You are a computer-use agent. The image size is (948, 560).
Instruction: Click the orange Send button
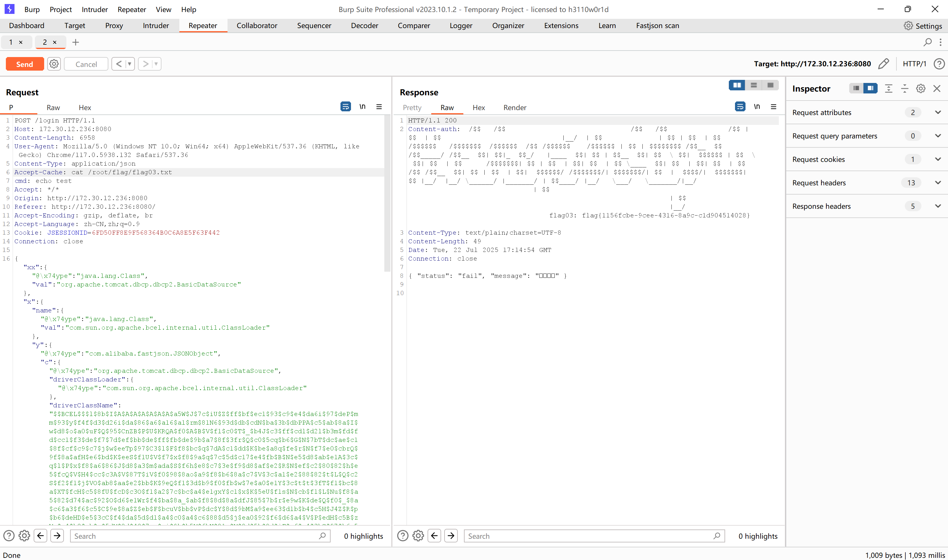(x=25, y=64)
